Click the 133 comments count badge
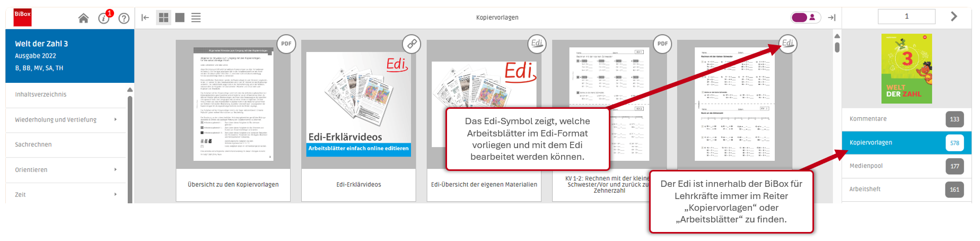The image size is (980, 241). (955, 119)
